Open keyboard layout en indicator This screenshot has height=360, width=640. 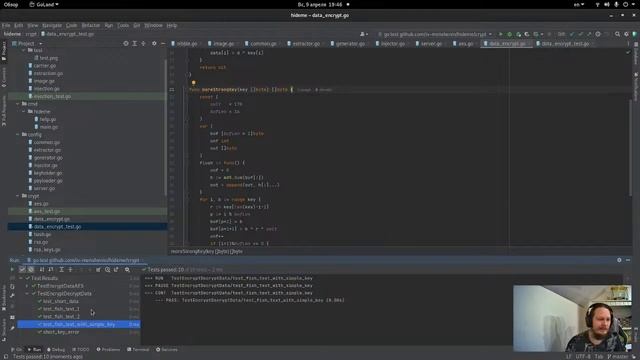(579, 4)
